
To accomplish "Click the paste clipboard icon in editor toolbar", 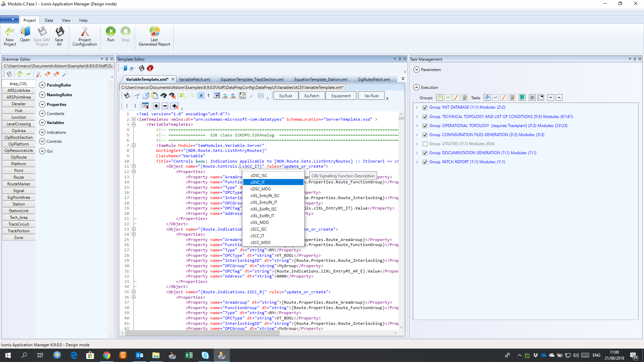I will (155, 96).
